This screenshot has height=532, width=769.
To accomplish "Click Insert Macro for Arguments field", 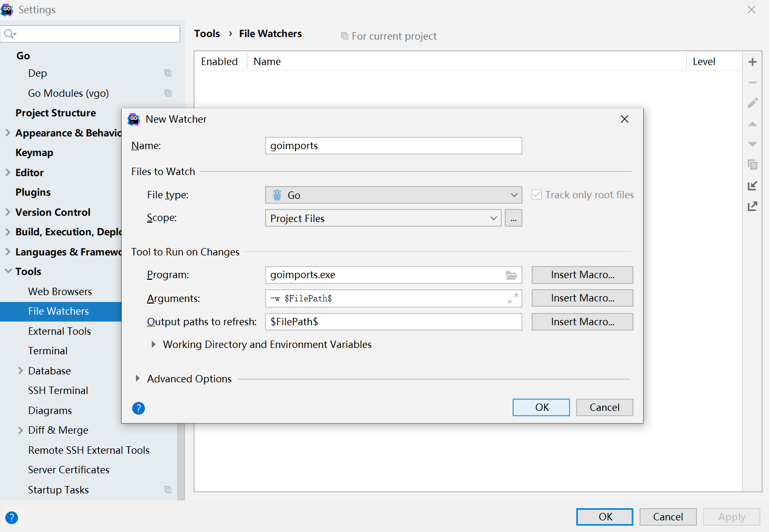I will (x=582, y=298).
